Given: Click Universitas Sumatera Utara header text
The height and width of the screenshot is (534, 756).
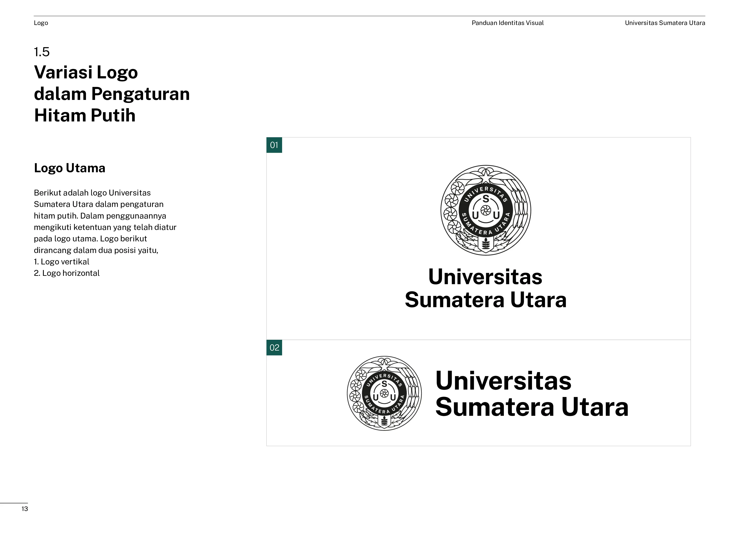Looking at the screenshot, I should [x=665, y=23].
